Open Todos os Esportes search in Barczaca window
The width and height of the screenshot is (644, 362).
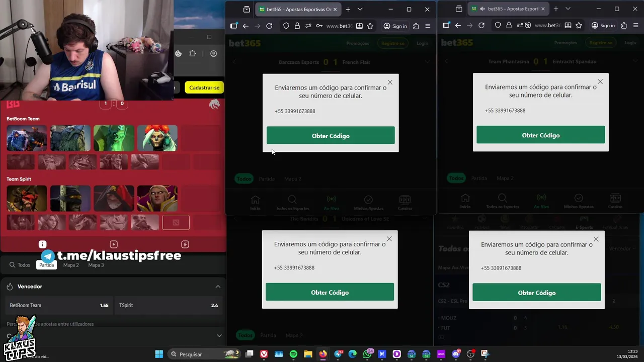(x=292, y=202)
